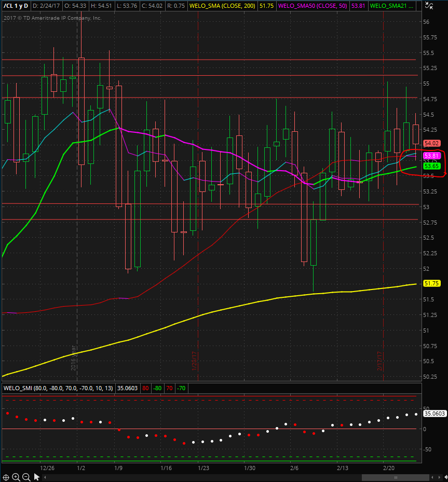Click the 2016 year vertical marker label

click(x=73, y=358)
